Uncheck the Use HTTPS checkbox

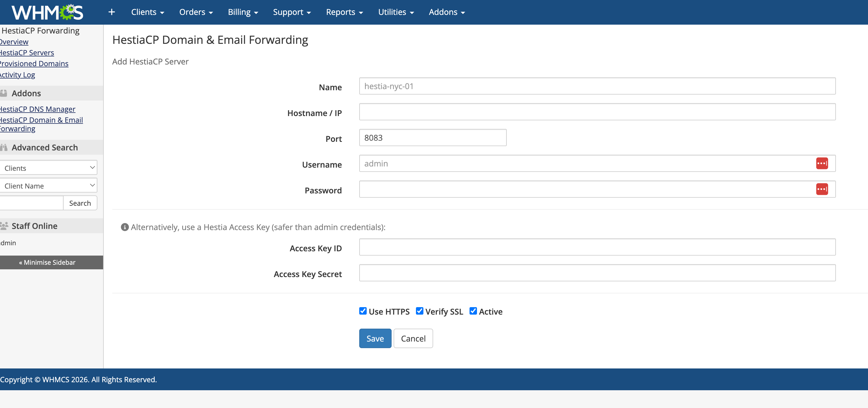pos(363,311)
